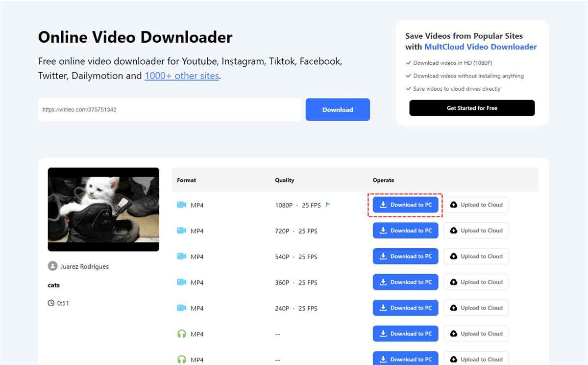The height and width of the screenshot is (365, 588).
Task: Click the blue Download button beside URL field
Action: 338,110
